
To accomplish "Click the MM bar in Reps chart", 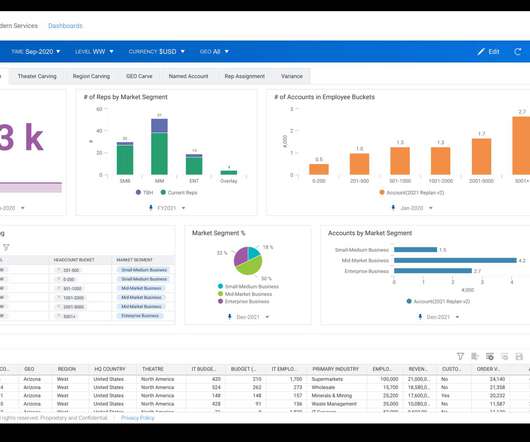I will [159, 147].
